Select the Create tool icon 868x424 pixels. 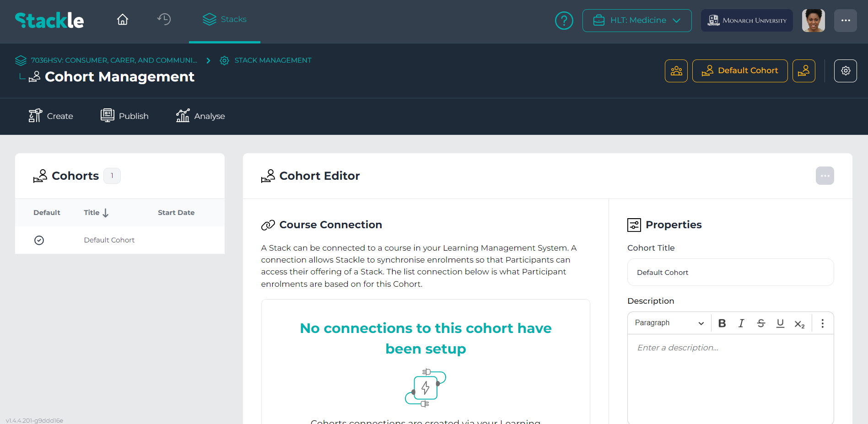(x=50, y=116)
